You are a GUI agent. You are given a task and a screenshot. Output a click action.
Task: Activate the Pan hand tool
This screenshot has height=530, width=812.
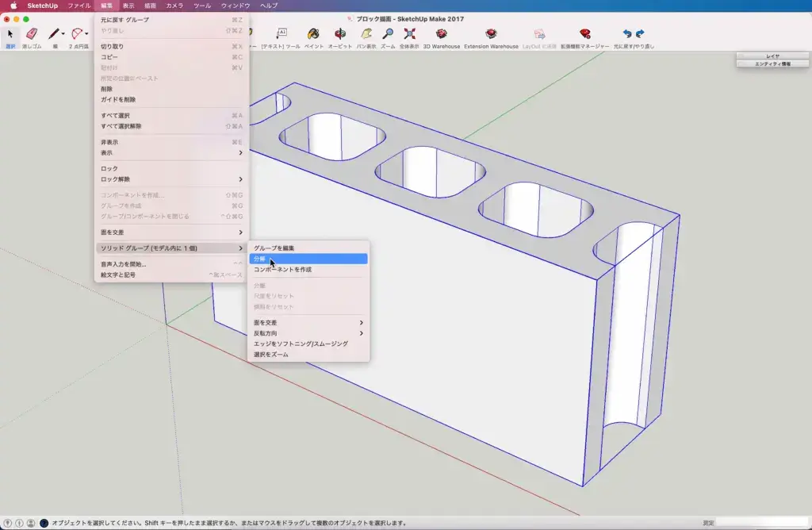[x=366, y=34]
